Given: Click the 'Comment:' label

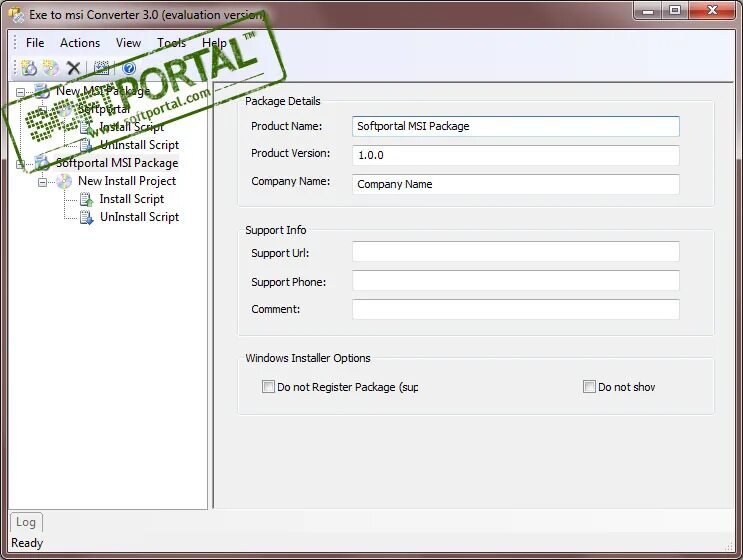Looking at the screenshot, I should [x=276, y=309].
